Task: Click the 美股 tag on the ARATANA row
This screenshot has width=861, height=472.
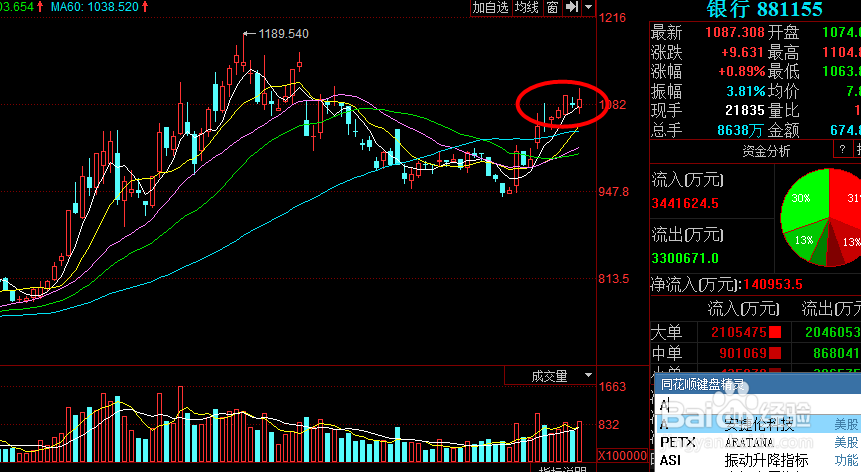Action: click(846, 442)
